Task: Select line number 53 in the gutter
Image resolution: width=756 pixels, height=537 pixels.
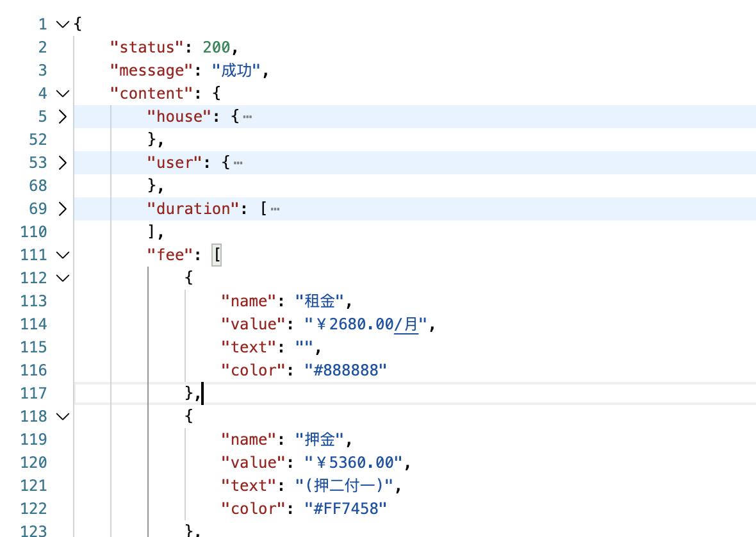Action: (38, 162)
